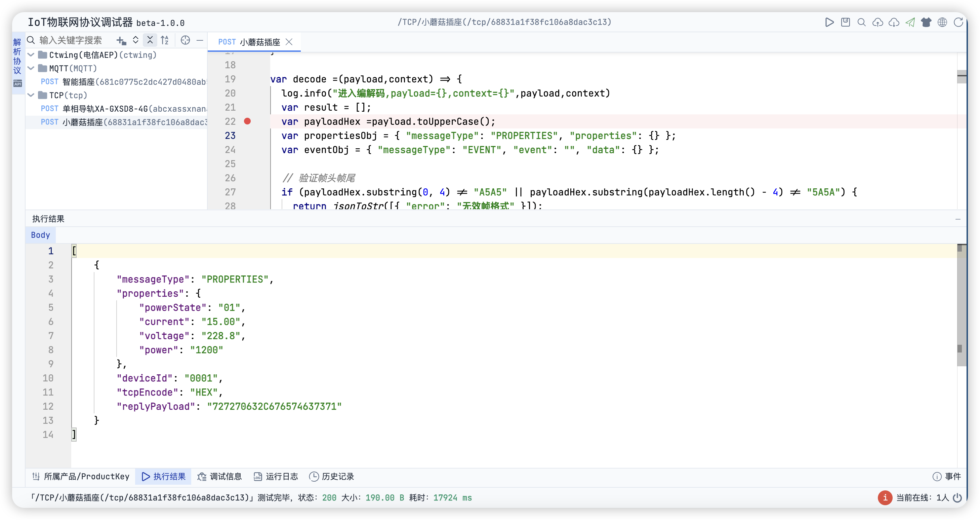980x520 pixels.
Task: Toggle the collapse-all tree button
Action: (x=150, y=40)
